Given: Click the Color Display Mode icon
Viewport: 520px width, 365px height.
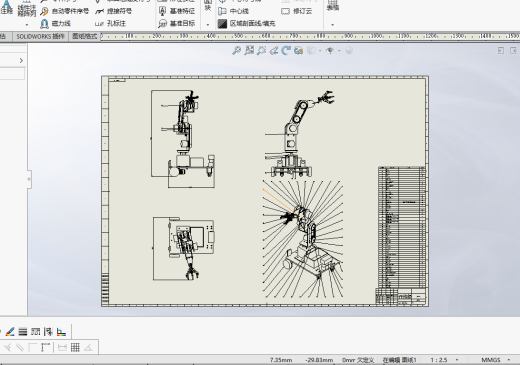Looking at the screenshot, I should [x=61, y=332].
